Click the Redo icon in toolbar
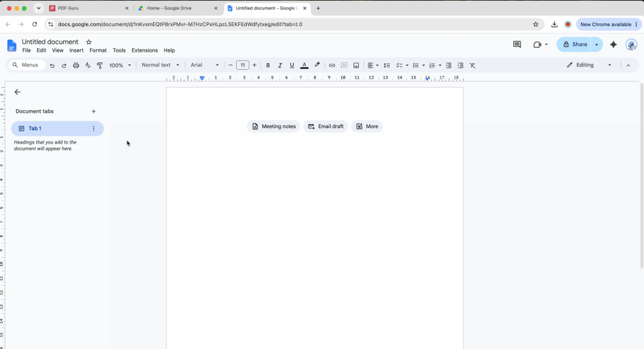 (64, 65)
